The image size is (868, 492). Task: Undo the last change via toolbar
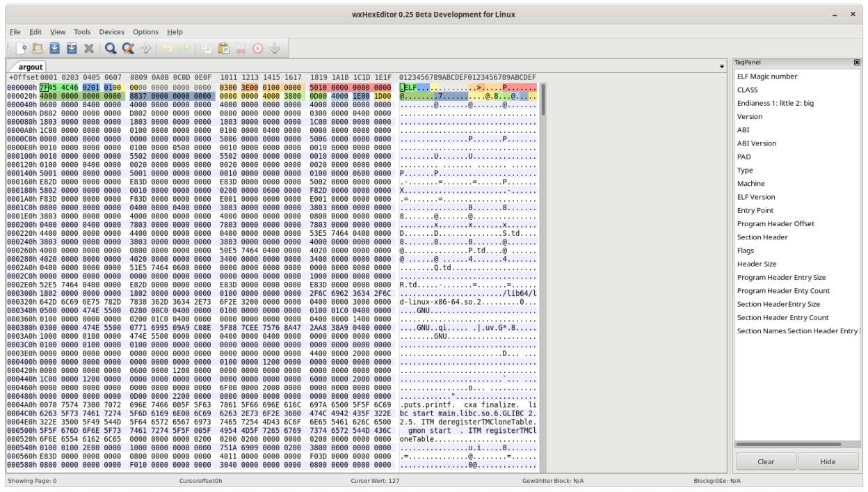(167, 48)
